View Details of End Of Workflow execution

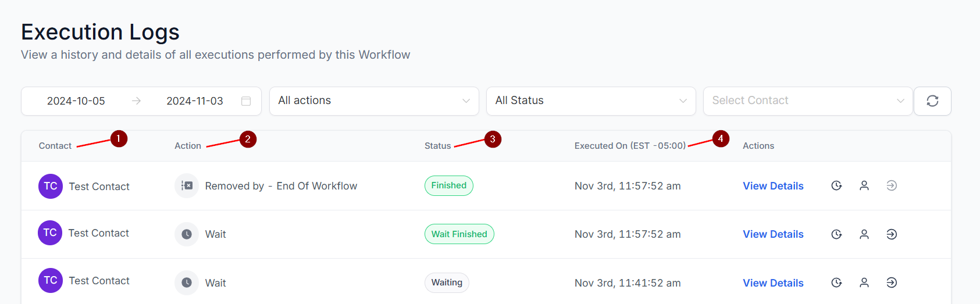pyautogui.click(x=773, y=186)
